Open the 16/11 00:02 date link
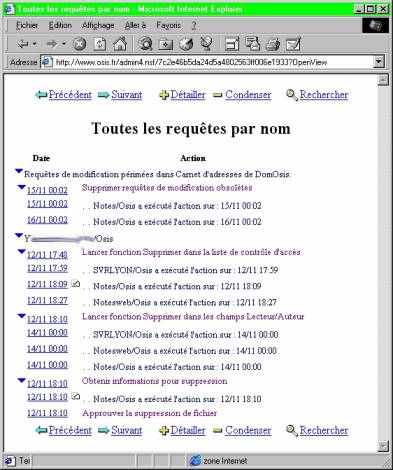 click(x=47, y=220)
